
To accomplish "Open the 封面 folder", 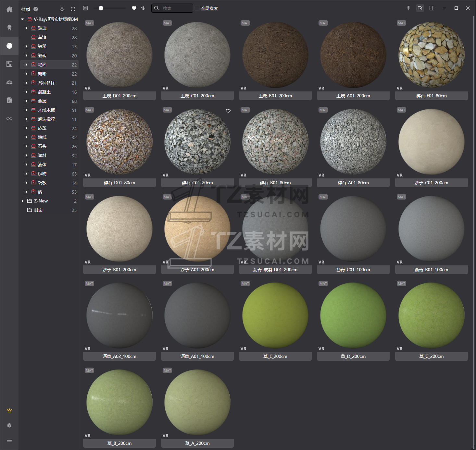I will [x=49, y=210].
